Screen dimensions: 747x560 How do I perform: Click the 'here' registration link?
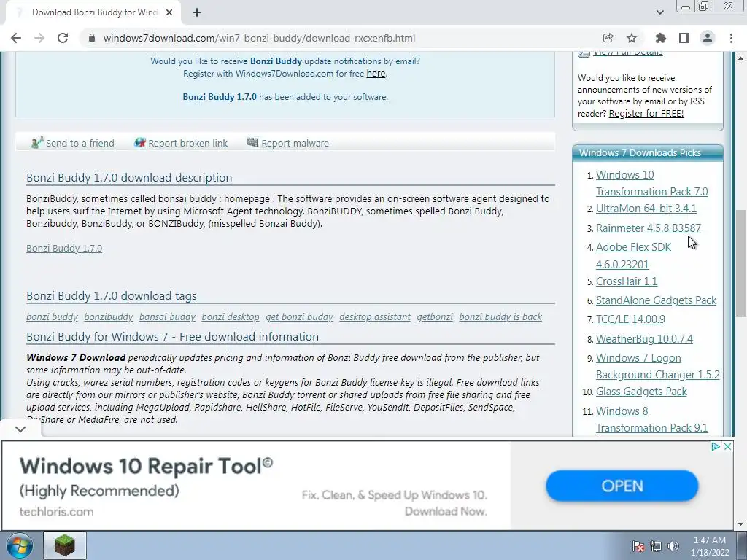[x=376, y=74]
